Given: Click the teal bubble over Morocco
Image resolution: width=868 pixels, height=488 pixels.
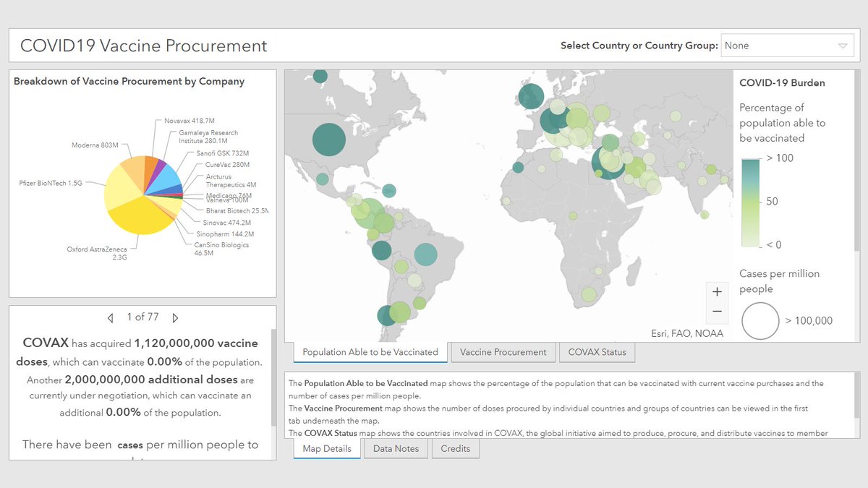Looking at the screenshot, I should tap(518, 167).
